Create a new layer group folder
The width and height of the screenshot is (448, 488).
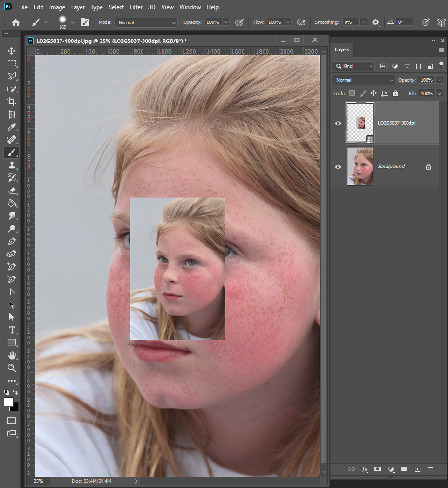coord(404,469)
